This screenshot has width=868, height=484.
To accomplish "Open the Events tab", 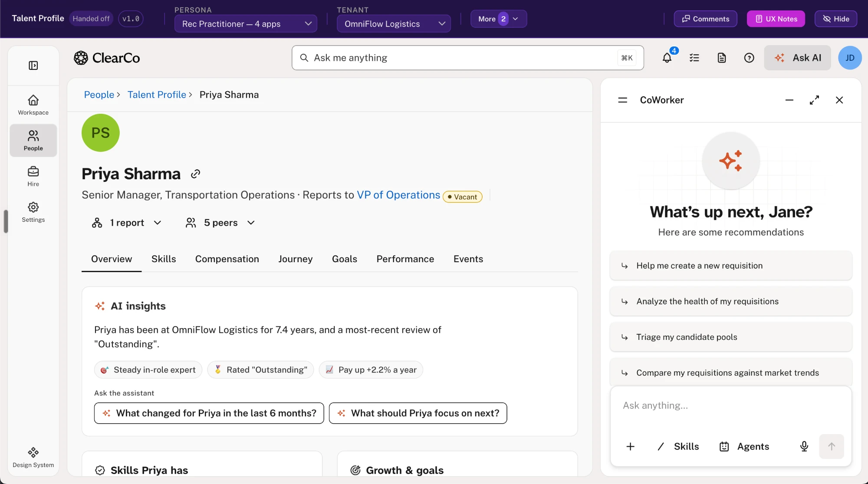I will coord(468,259).
